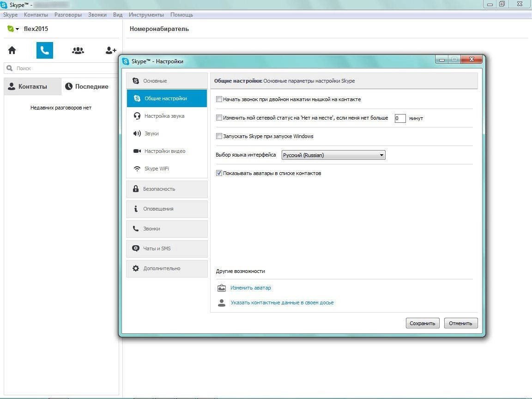Screen dimensions: 532x399
Task: Select Общие настройки in settings sidebar
Action: 167,98
